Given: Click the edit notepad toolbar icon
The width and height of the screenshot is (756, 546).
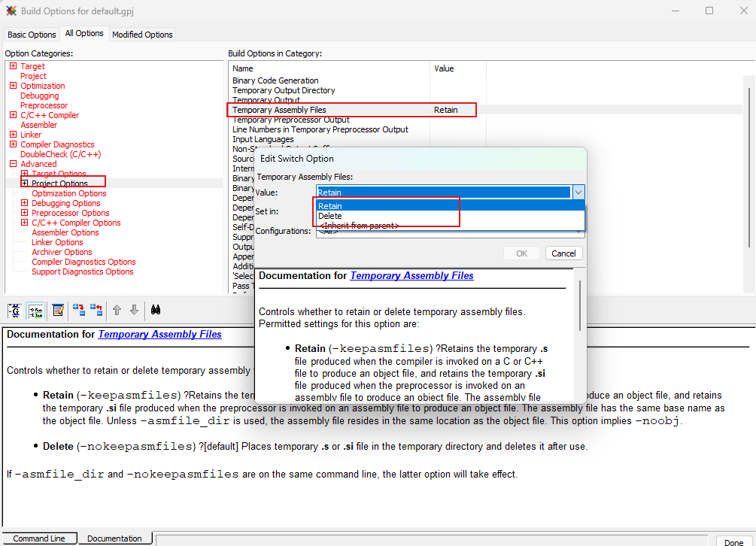Looking at the screenshot, I should click(57, 310).
